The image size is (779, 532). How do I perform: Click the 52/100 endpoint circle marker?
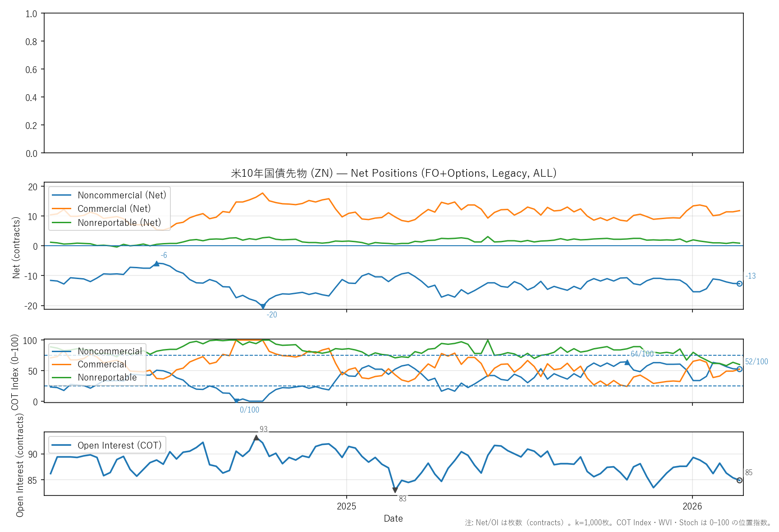(x=739, y=369)
